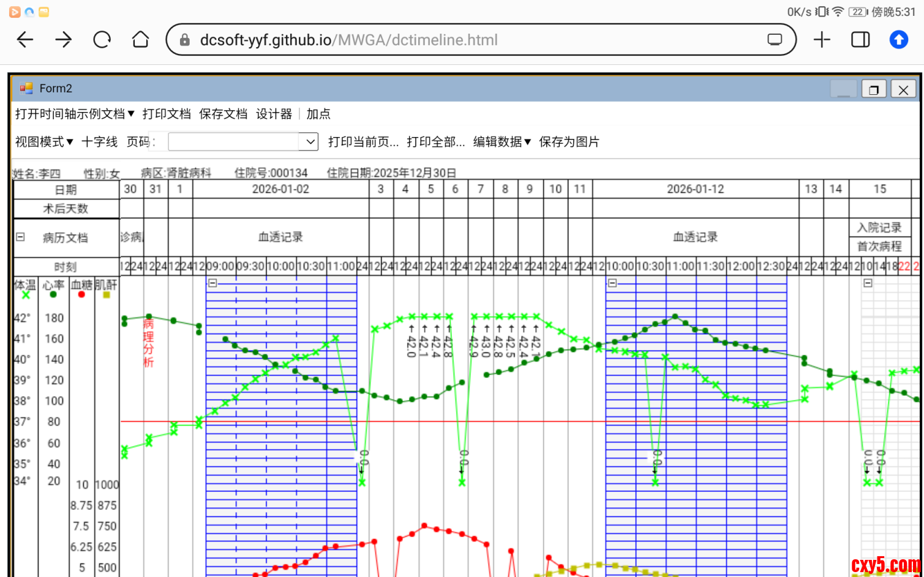Viewport: 924px width, 577px height.
Task: Open 打开时间轴示例文档 dropdown menu
Action: [75, 114]
